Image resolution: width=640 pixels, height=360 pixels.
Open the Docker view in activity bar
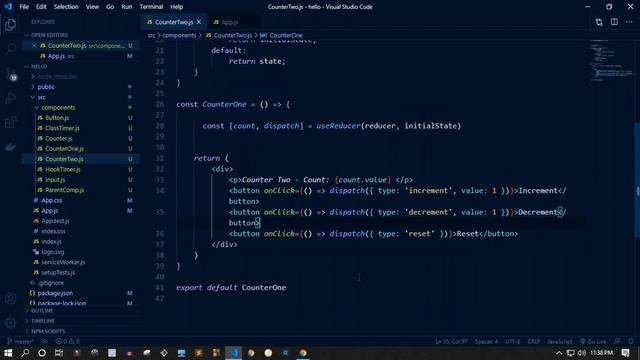click(11, 147)
